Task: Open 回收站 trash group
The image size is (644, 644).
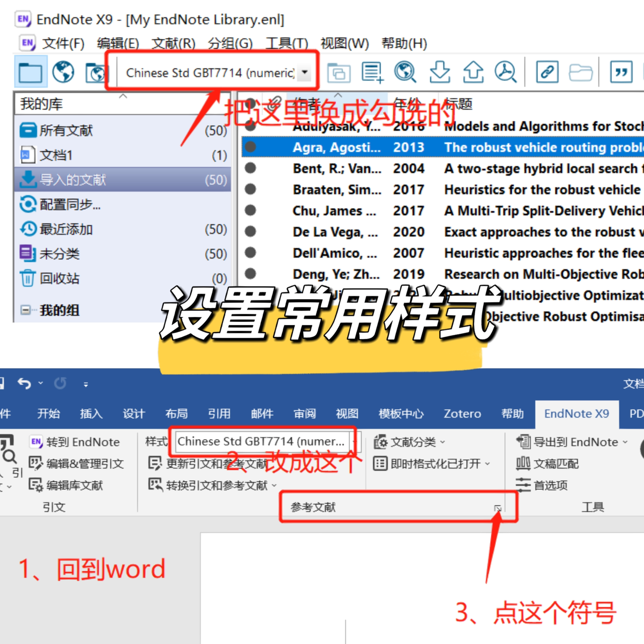Action: pos(123,278)
